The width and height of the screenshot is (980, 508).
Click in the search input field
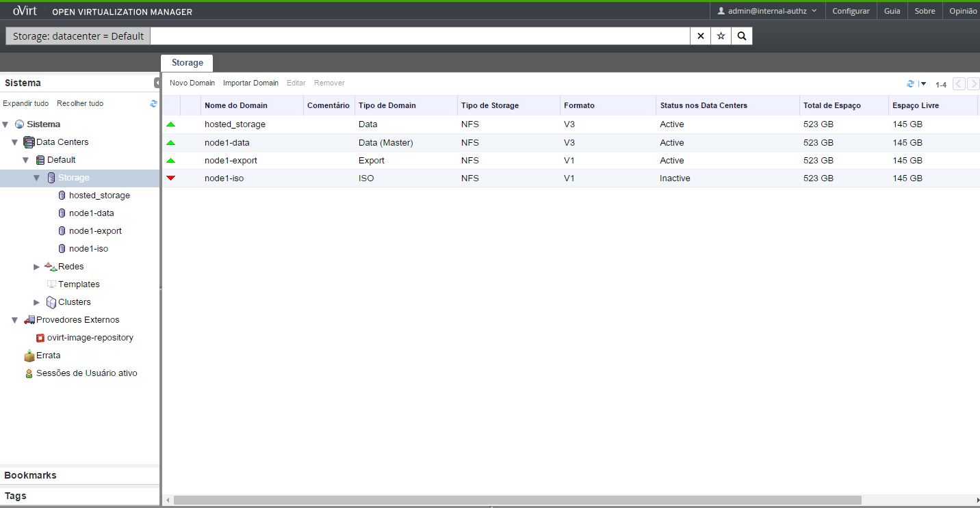click(x=420, y=36)
